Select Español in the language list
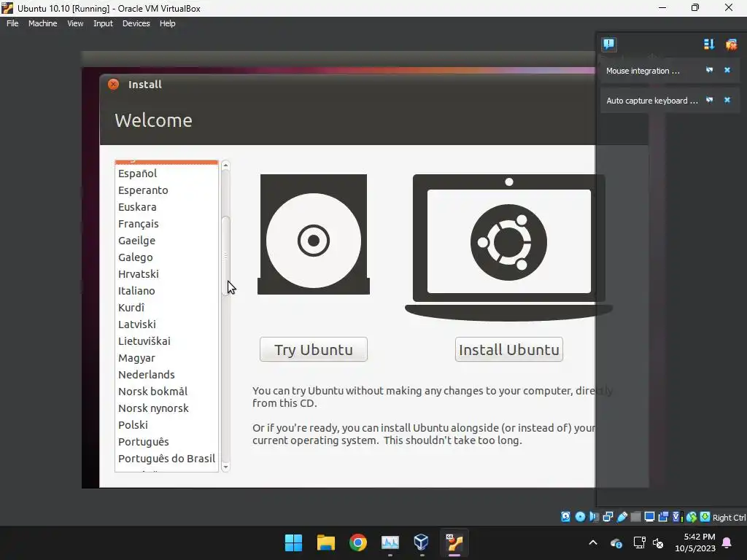This screenshot has width=747, height=560. 166,174
